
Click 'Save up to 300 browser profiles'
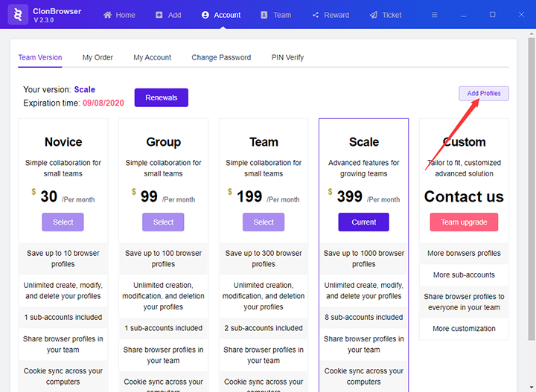pos(264,259)
